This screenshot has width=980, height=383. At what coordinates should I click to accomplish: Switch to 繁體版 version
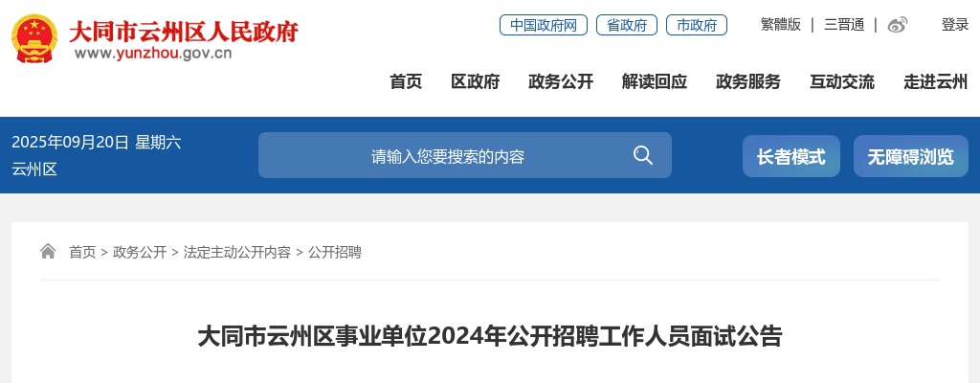[x=781, y=25]
